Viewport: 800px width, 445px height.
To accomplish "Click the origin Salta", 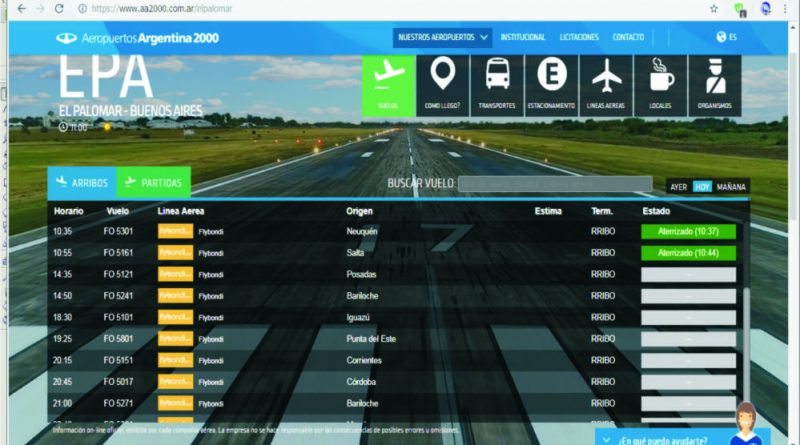I will pyautogui.click(x=355, y=253).
